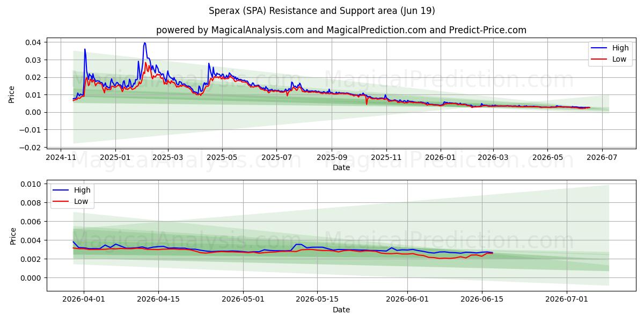Click the '2026-04-01' x-axis label on the bottom chart
The image size is (644, 322).
click(83, 300)
